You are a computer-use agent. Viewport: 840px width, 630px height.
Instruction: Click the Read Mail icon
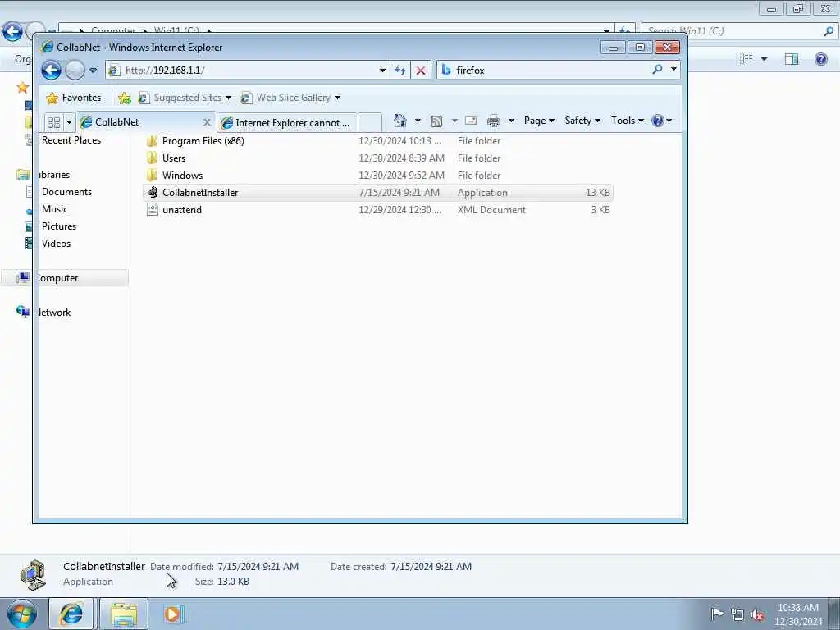coord(471,121)
